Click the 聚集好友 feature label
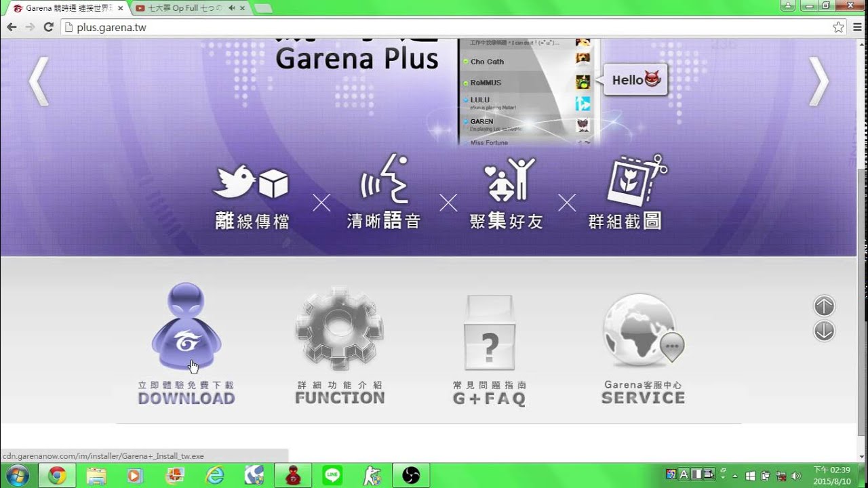This screenshot has width=868, height=488. point(507,221)
